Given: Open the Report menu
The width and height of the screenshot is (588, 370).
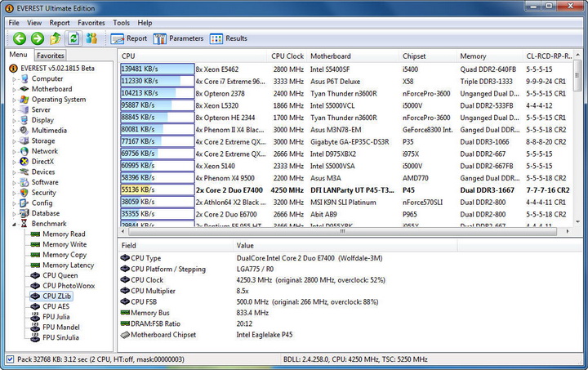Looking at the screenshot, I should [60, 23].
